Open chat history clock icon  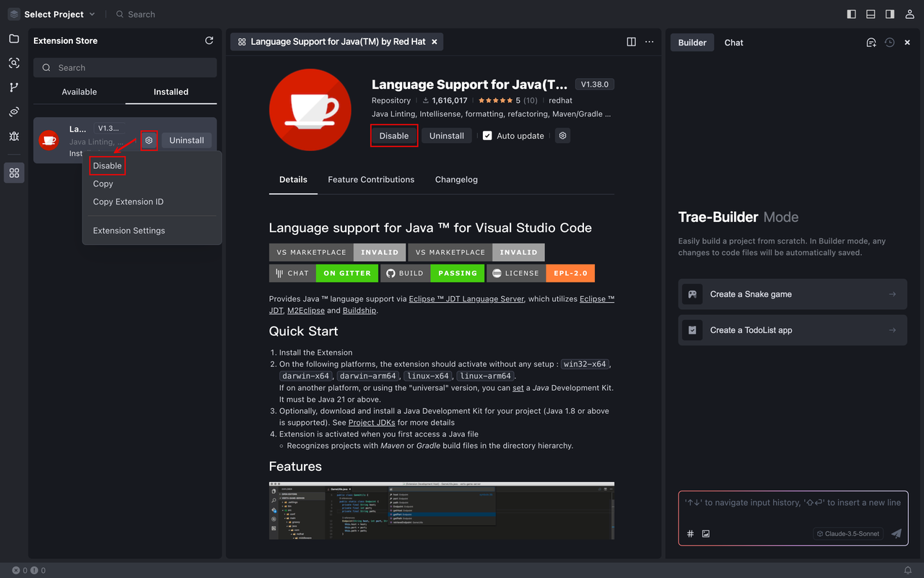pos(889,43)
